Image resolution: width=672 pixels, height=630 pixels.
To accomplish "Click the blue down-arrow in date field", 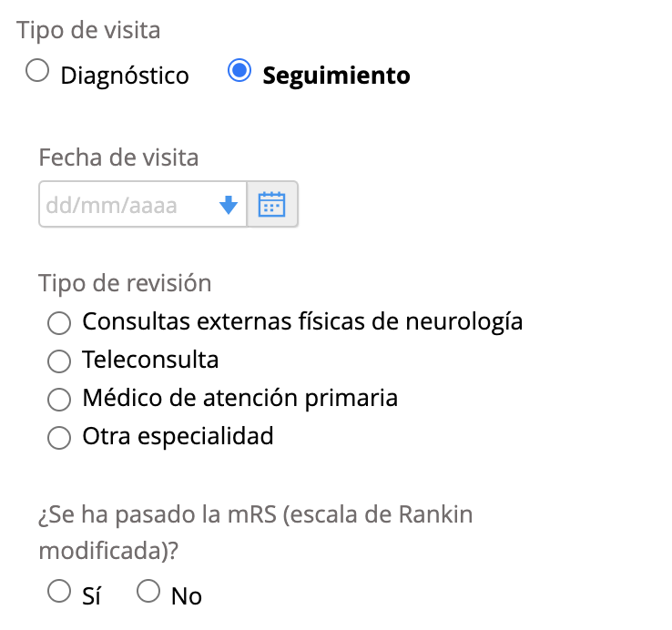I will point(229,205).
